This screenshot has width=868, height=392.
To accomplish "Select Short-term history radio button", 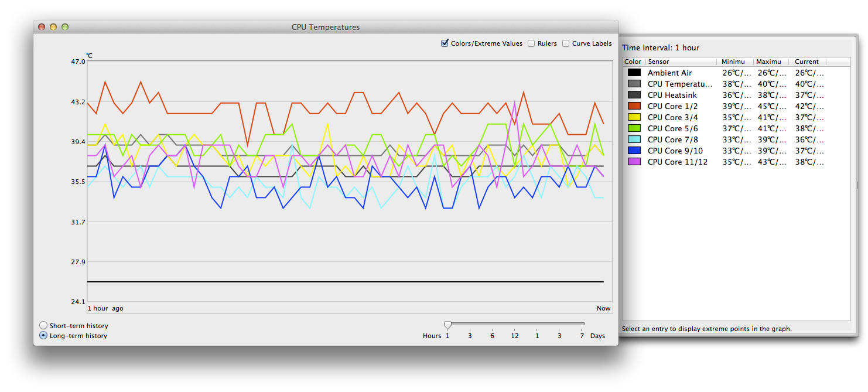I will (x=43, y=325).
